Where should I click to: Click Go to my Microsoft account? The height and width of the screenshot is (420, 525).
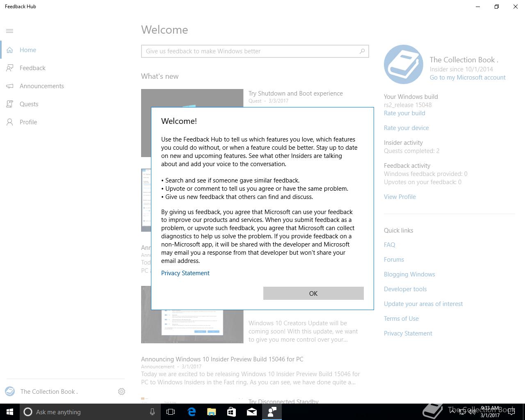tap(468, 78)
